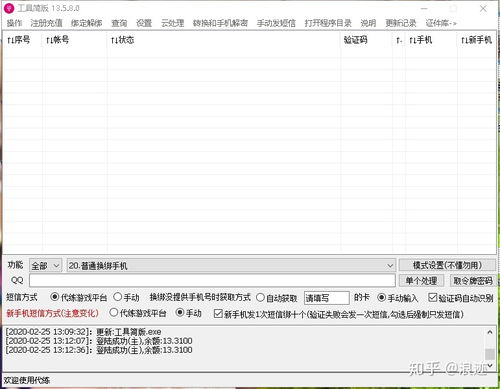Click the 单个处理 button
500x389 pixels.
[421, 281]
